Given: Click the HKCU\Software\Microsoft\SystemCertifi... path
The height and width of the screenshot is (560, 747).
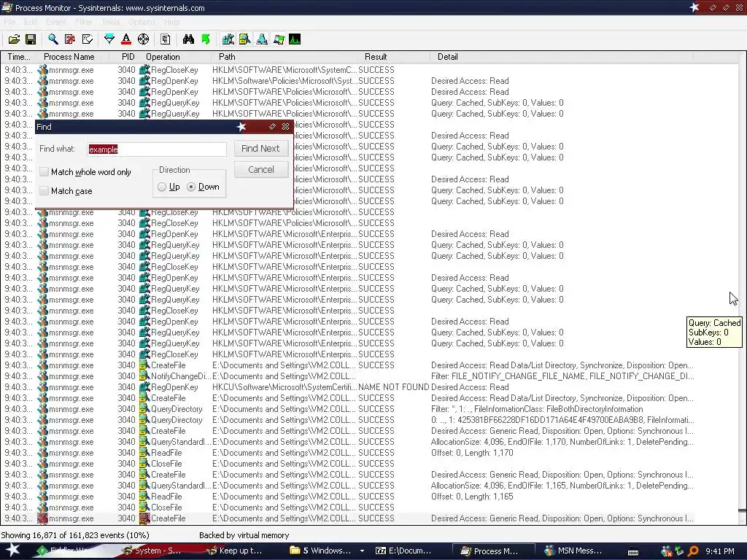Looking at the screenshot, I should (284, 387).
